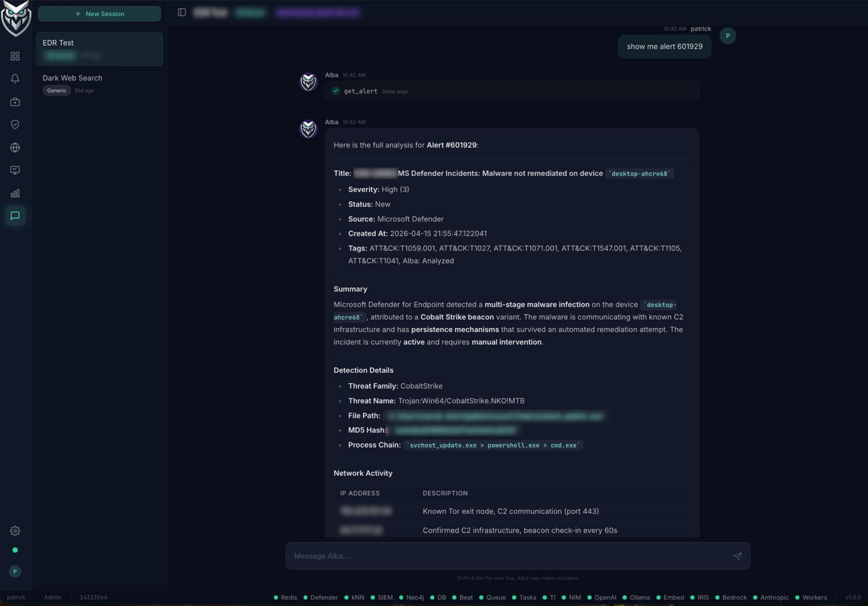This screenshot has height=606, width=868.
Task: Open the EDR Test session
Action: tap(99, 49)
